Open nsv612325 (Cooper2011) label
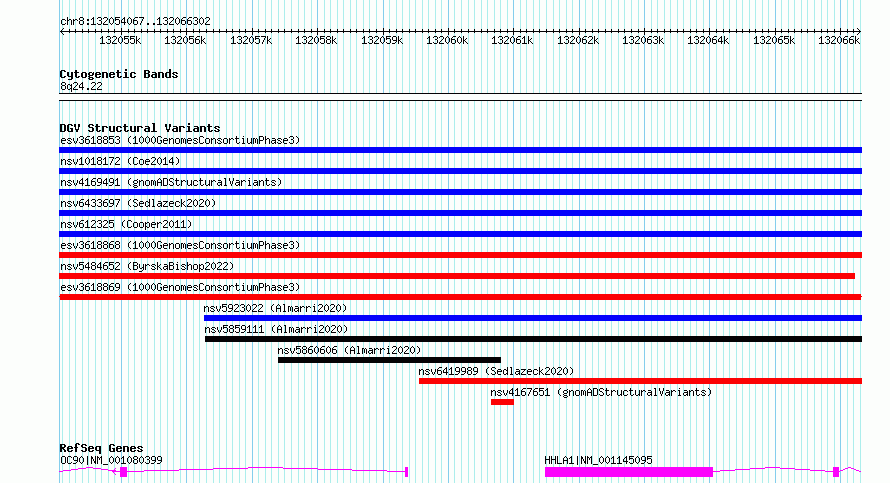The width and height of the screenshot is (890, 483). tap(127, 224)
